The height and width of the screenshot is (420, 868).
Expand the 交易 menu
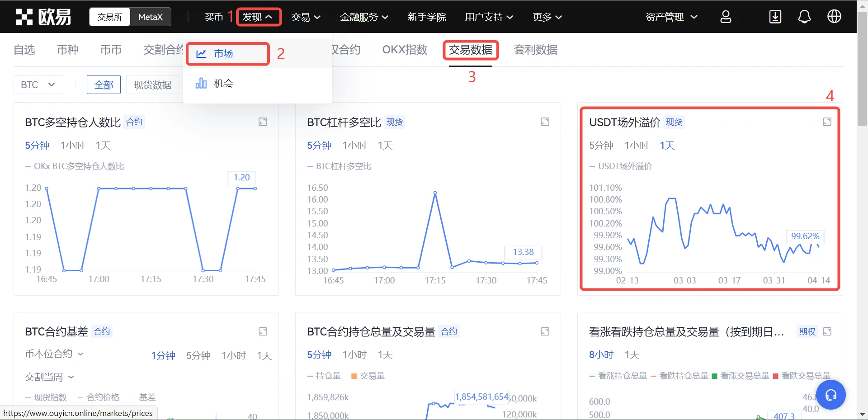coord(306,17)
